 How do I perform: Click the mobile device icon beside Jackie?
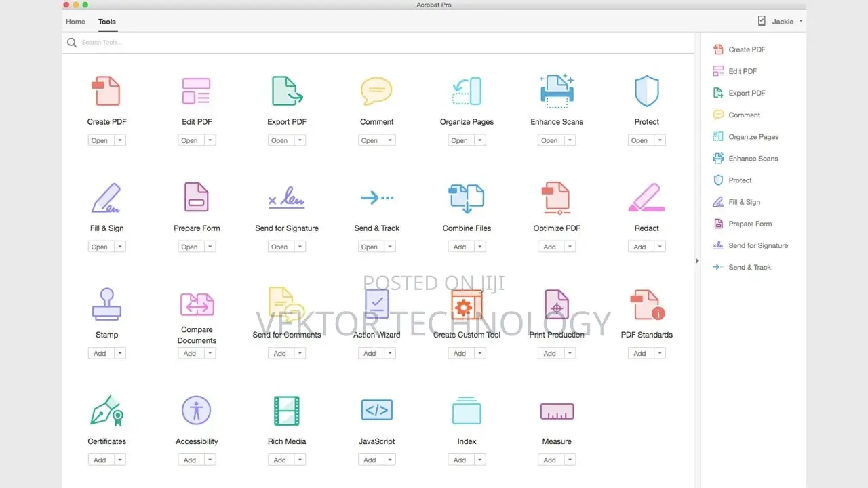pos(762,21)
